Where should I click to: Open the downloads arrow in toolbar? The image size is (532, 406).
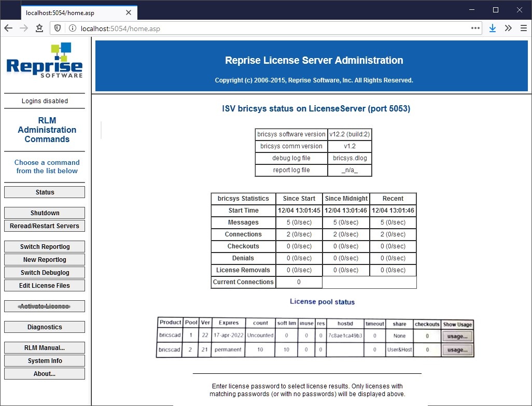click(492, 28)
